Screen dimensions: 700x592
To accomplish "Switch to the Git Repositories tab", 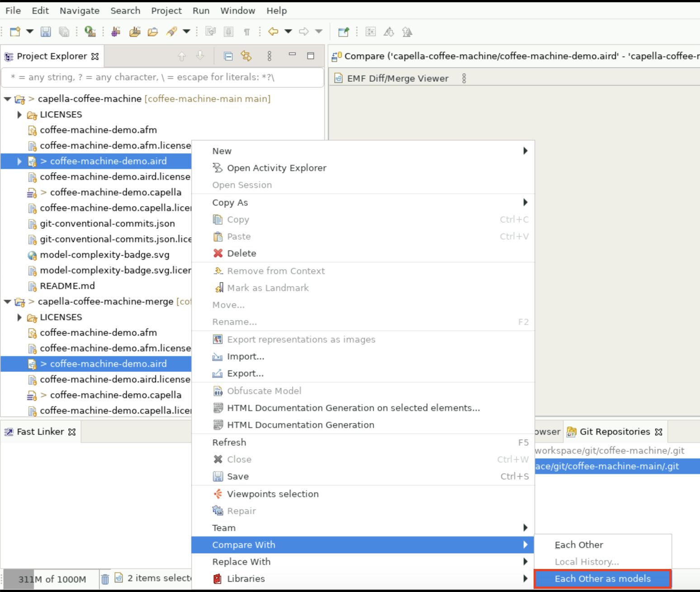I will (x=615, y=432).
